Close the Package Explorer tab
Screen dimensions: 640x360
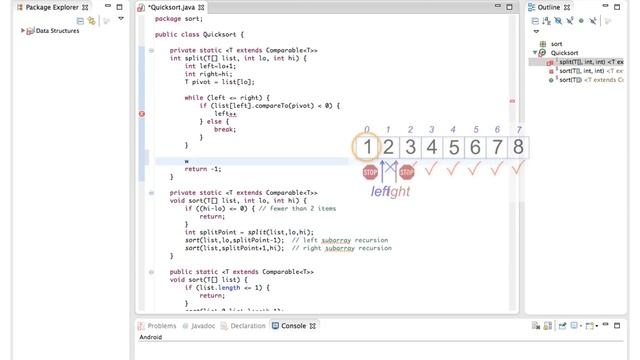click(85, 7)
